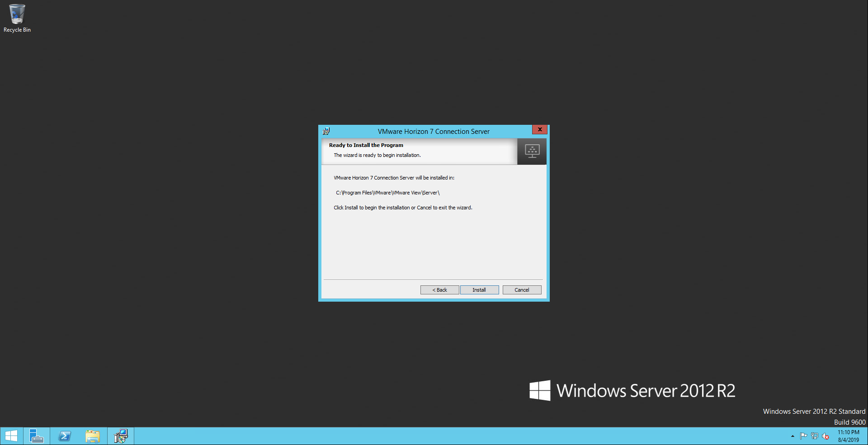Go back with the Back button

pos(439,290)
